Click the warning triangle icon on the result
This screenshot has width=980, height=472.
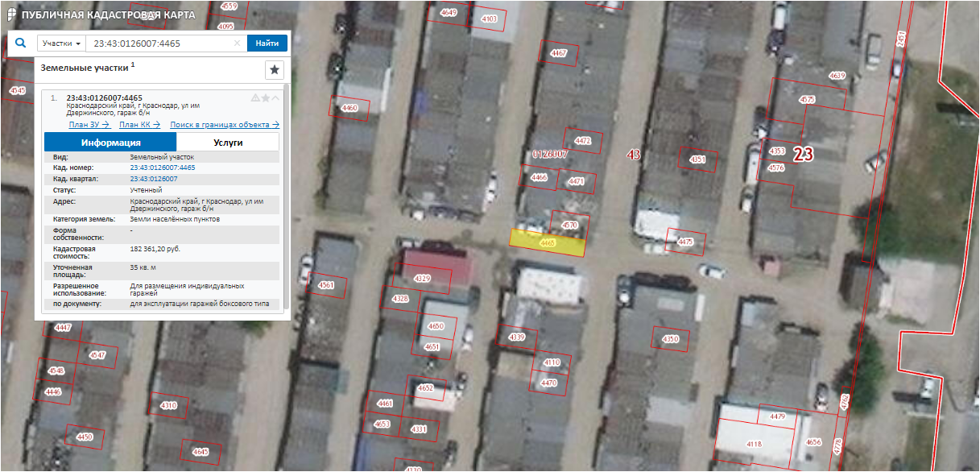click(x=255, y=98)
